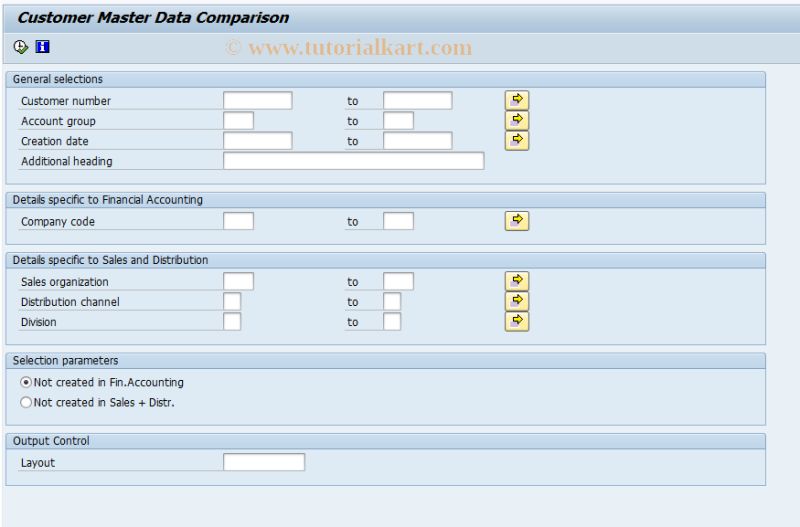
Task: Click the Creation date from field
Action: click(258, 141)
